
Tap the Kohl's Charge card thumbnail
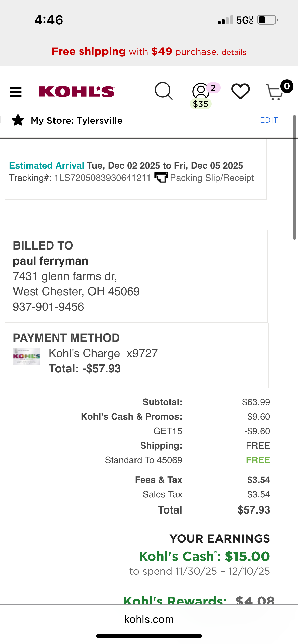(x=27, y=357)
